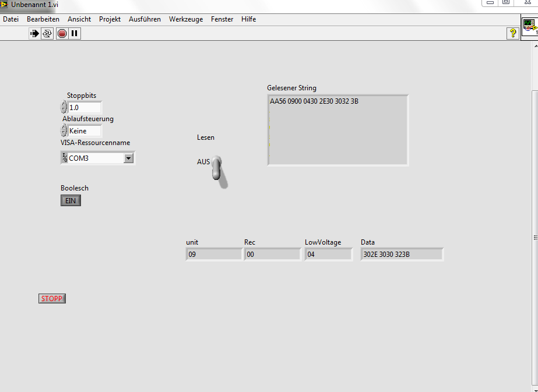Click the Data label text
538x392 pixels.
[368, 242]
